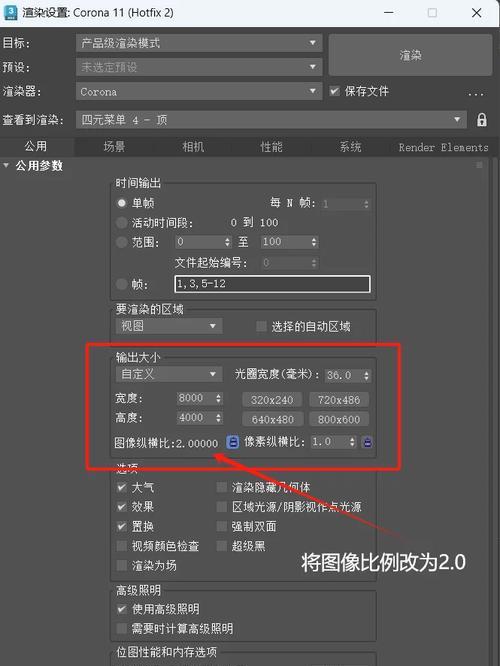Select the 活动时间段 radio button

click(x=121, y=223)
